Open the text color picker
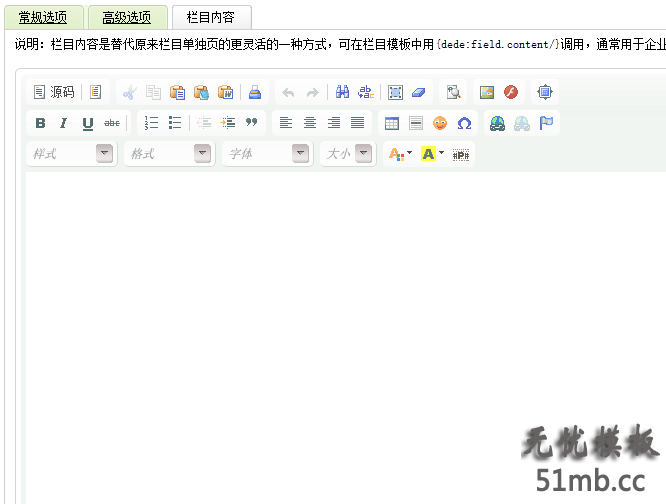The image size is (666, 504). point(400,154)
